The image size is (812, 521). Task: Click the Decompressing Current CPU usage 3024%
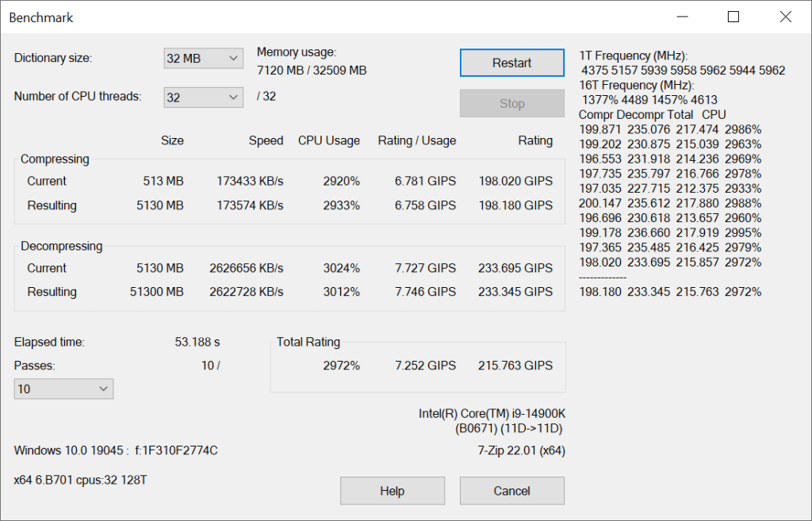pyautogui.click(x=341, y=268)
